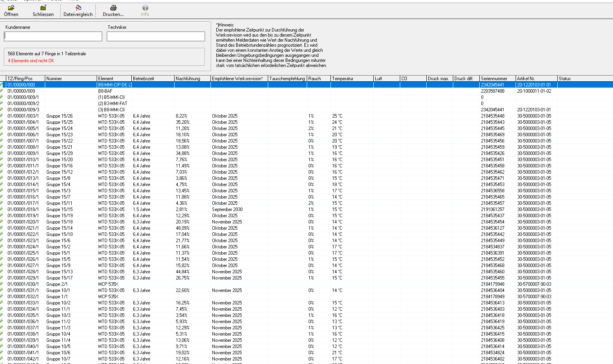Sort by Druck max. column header
Viewport: 613px width, 364px height.
[x=440, y=79]
